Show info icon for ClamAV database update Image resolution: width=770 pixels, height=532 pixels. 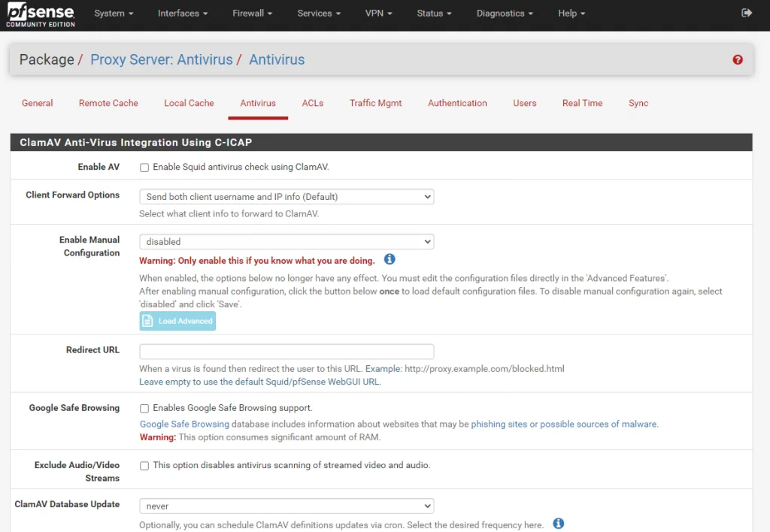559,523
